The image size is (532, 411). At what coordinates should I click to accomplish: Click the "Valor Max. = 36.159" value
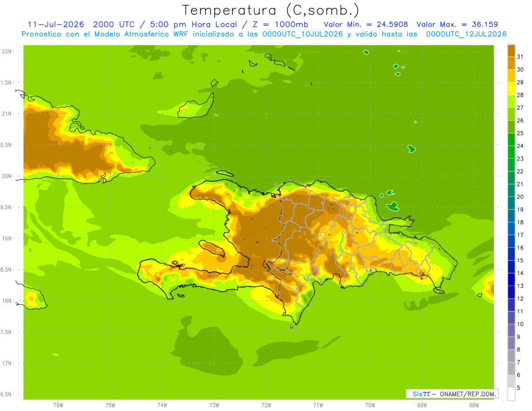[458, 24]
